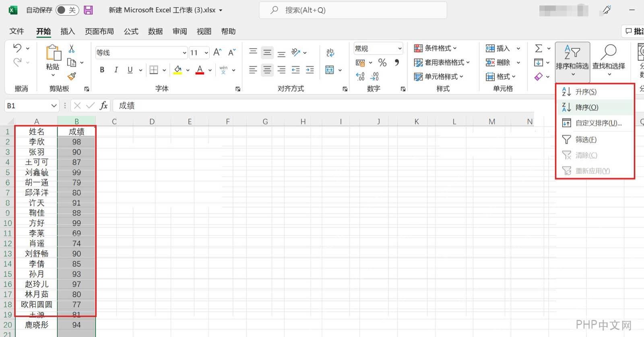Click the Wrap Text icon
Viewport: 644px width, 337px height.
tap(330, 52)
